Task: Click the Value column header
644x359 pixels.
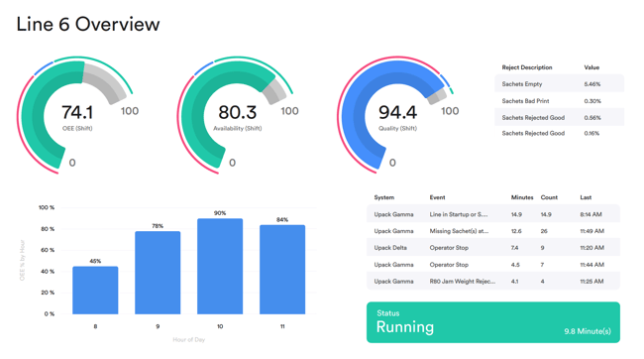Action: click(x=591, y=67)
